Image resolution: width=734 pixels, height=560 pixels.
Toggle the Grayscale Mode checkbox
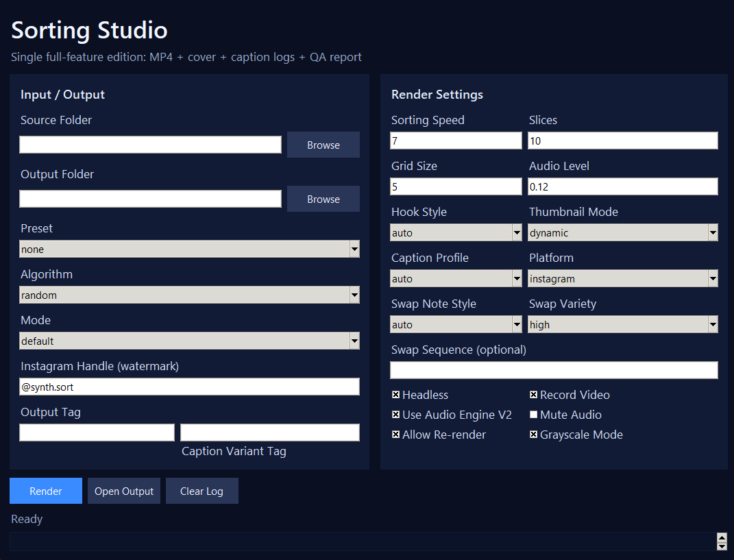[534, 435]
